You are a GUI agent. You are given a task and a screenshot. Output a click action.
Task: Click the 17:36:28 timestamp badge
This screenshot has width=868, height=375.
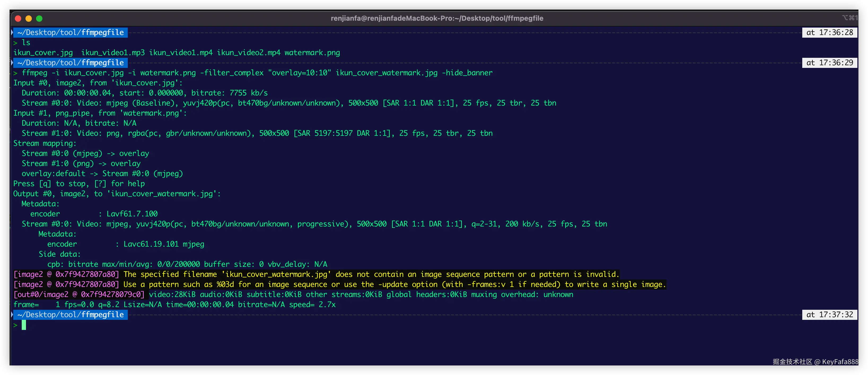(x=829, y=32)
